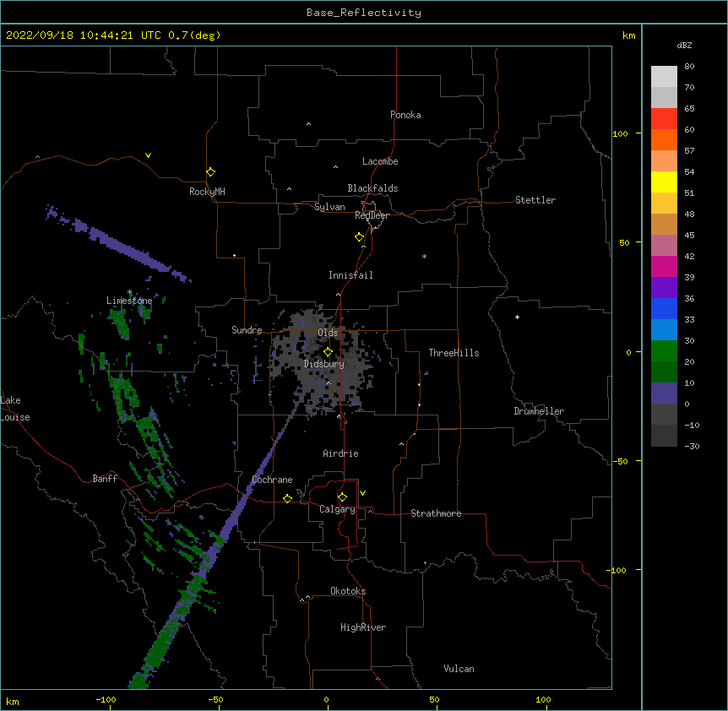This screenshot has width=728, height=711.
Task: Click the 65 dBZ red color swatch
Action: (664, 118)
